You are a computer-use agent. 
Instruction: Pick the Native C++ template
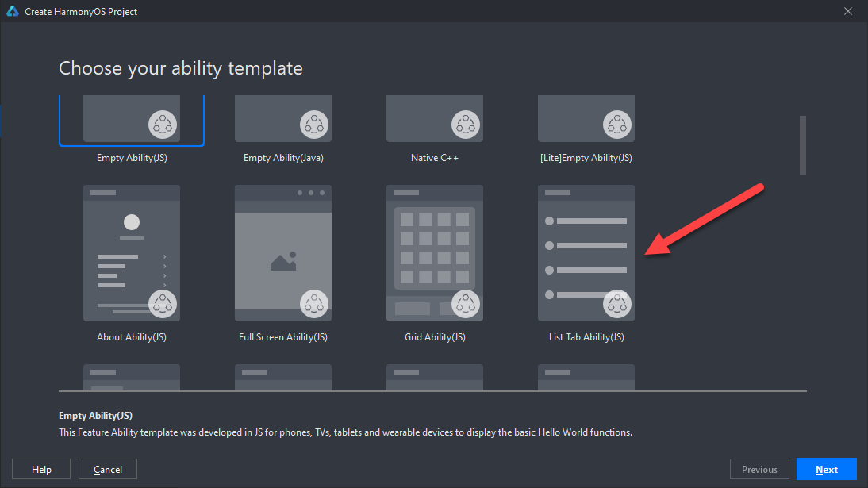point(435,119)
